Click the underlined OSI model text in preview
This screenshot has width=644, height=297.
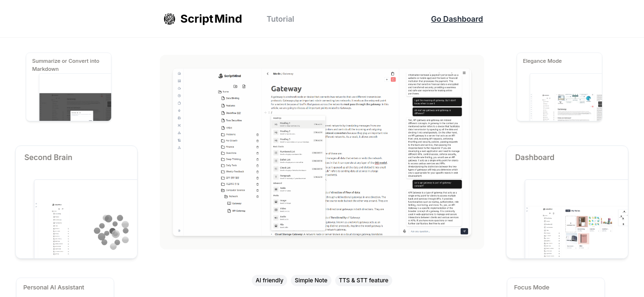tap(381, 163)
